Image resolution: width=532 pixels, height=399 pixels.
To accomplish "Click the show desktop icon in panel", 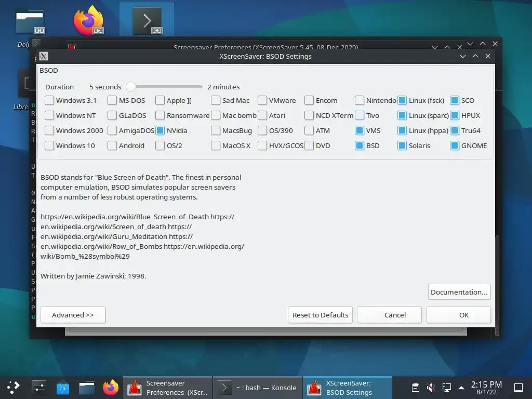I will pyautogui.click(x=518, y=388).
